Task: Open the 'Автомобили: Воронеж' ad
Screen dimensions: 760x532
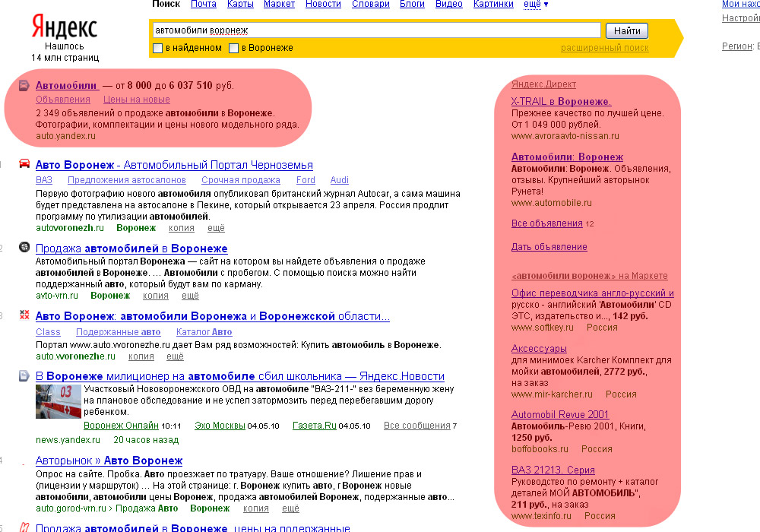Action: (567, 157)
